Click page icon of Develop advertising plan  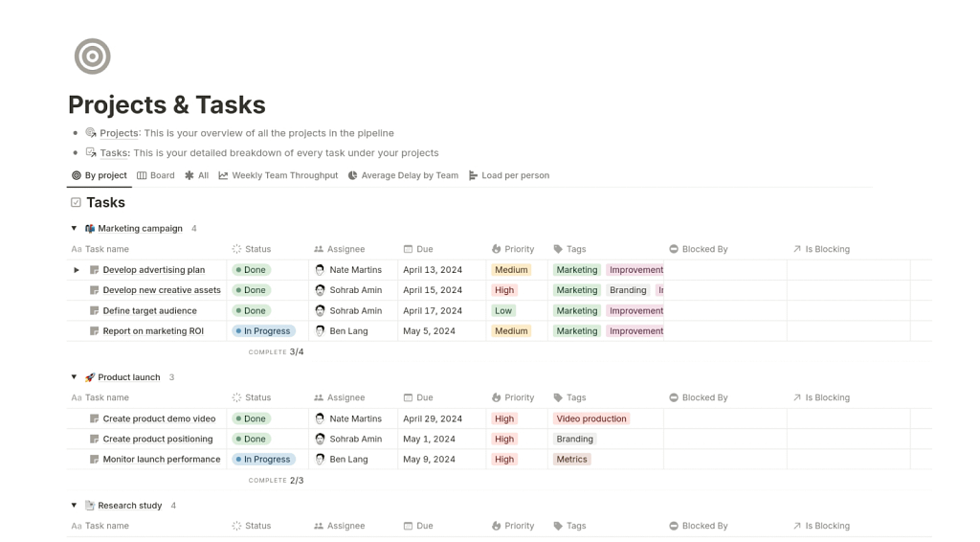95,269
